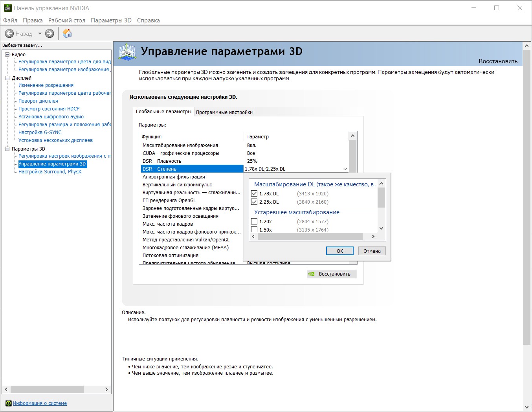
Task: Click the settings list scroll up arrow
Action: click(352, 136)
